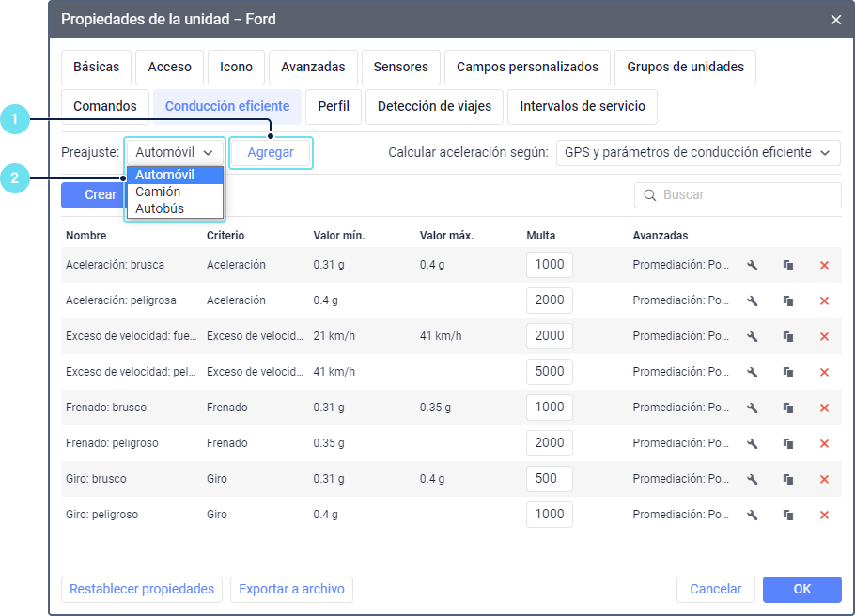Edit properties of Giro: peligroso

point(753,515)
